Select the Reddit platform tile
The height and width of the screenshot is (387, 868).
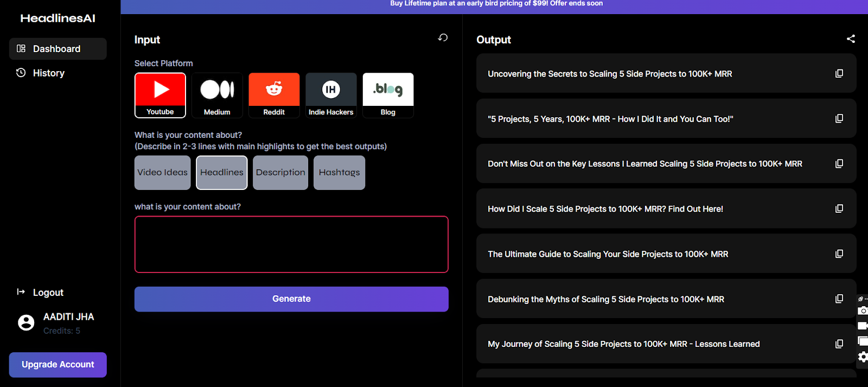click(x=274, y=96)
